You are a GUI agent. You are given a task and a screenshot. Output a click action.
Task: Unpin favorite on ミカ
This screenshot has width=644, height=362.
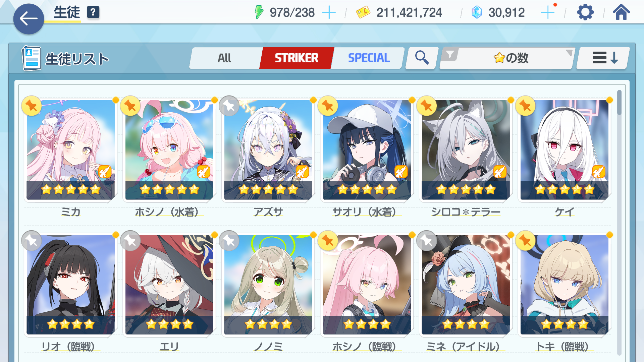32,106
